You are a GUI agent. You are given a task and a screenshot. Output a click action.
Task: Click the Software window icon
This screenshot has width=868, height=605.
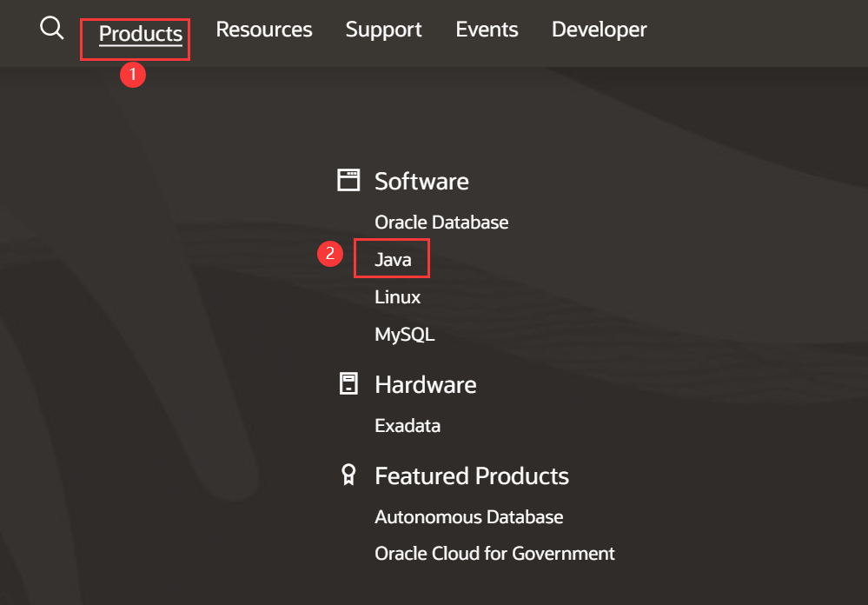pyautogui.click(x=348, y=181)
